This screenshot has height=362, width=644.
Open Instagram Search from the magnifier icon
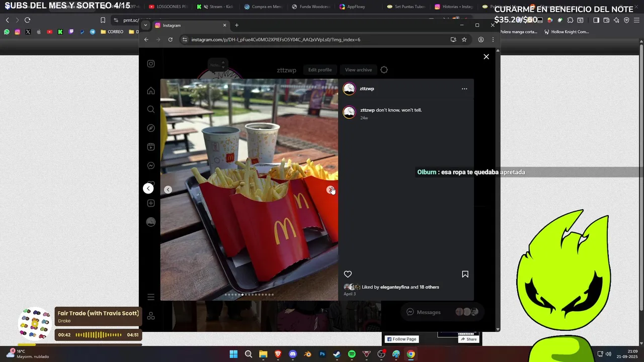click(x=151, y=110)
